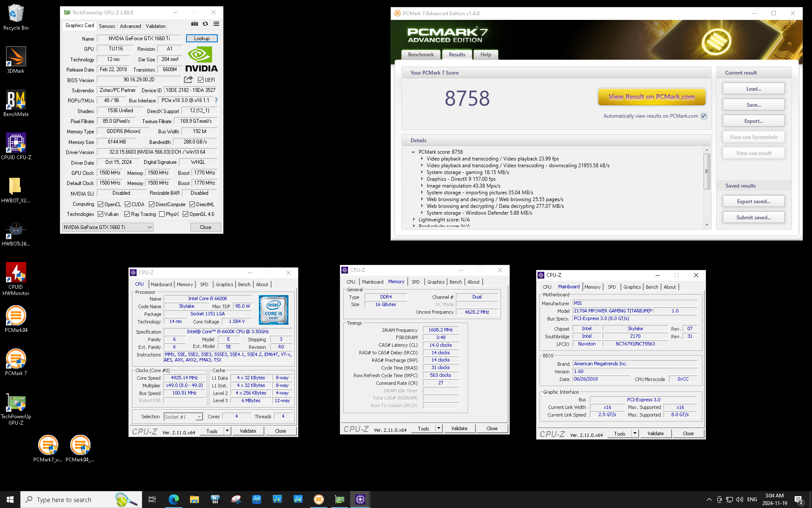
Task: Open Microsoft Edge from the taskbar
Action: tap(173, 500)
